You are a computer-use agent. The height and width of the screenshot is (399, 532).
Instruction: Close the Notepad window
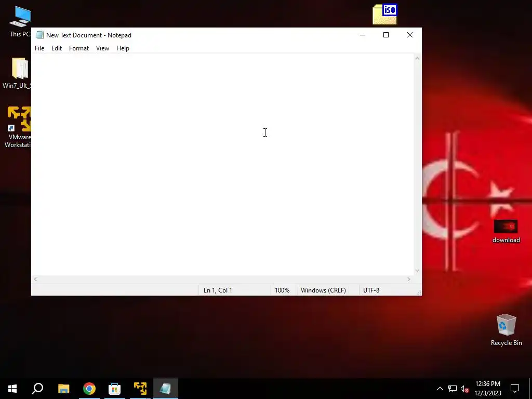pos(409,35)
